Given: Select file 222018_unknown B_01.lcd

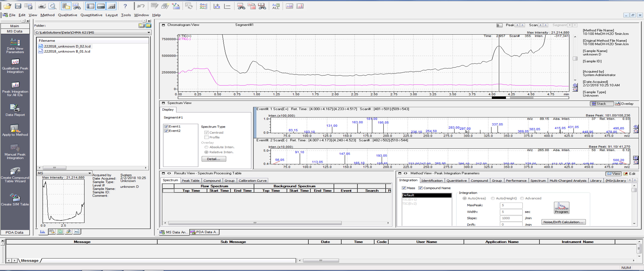Looking at the screenshot, I should pyautogui.click(x=67, y=51).
